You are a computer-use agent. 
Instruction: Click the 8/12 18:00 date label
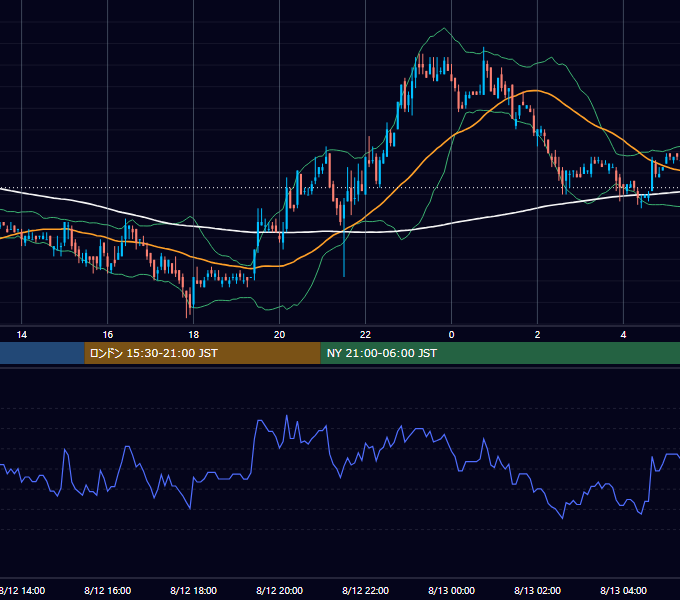click(x=193, y=590)
